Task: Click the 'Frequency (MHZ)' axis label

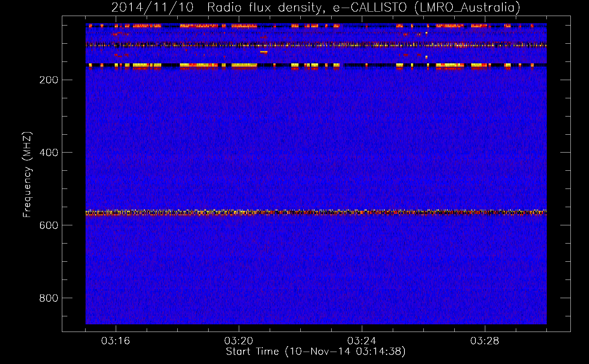Action: coord(27,174)
